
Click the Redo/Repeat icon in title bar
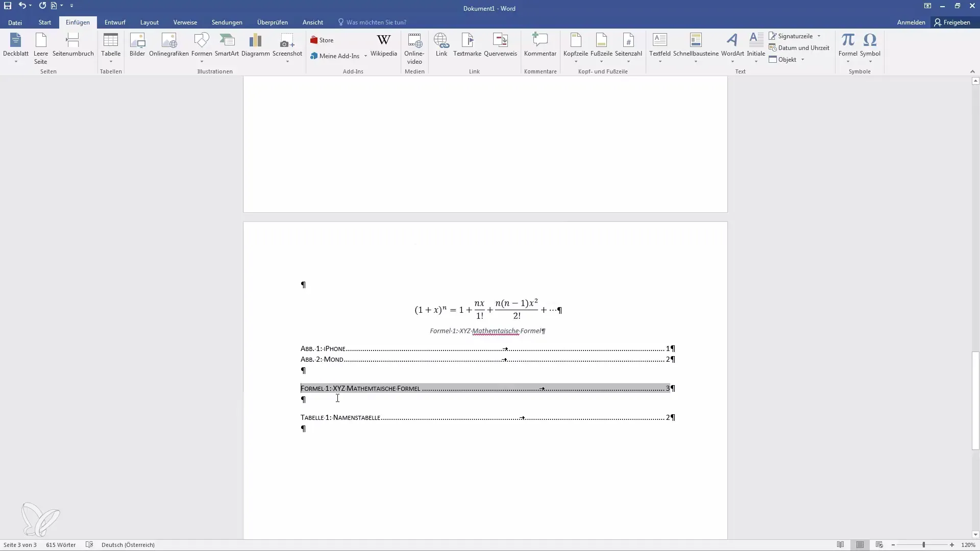point(42,6)
